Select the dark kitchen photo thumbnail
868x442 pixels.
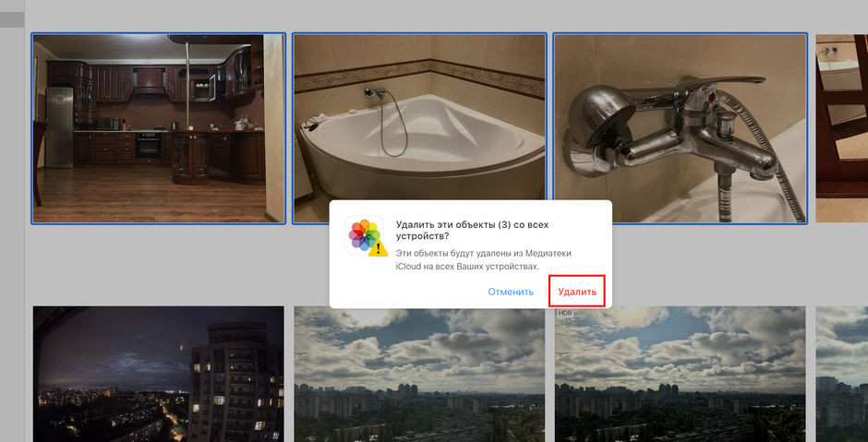[x=158, y=128]
